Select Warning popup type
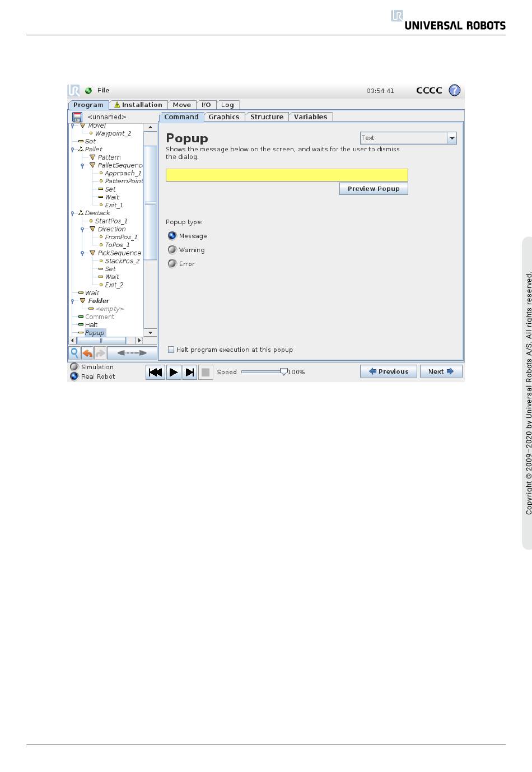This screenshot has width=532, height=772. pyautogui.click(x=172, y=250)
